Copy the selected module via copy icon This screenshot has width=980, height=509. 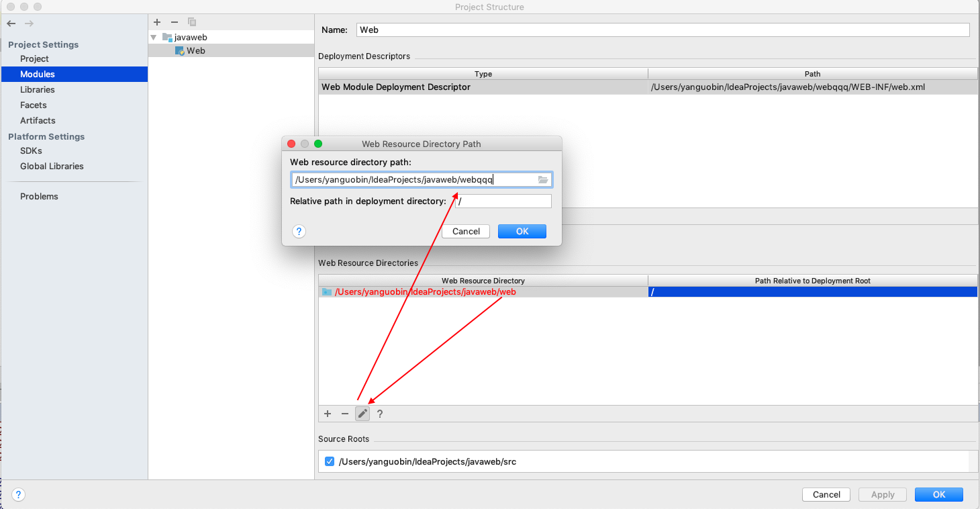click(x=192, y=22)
